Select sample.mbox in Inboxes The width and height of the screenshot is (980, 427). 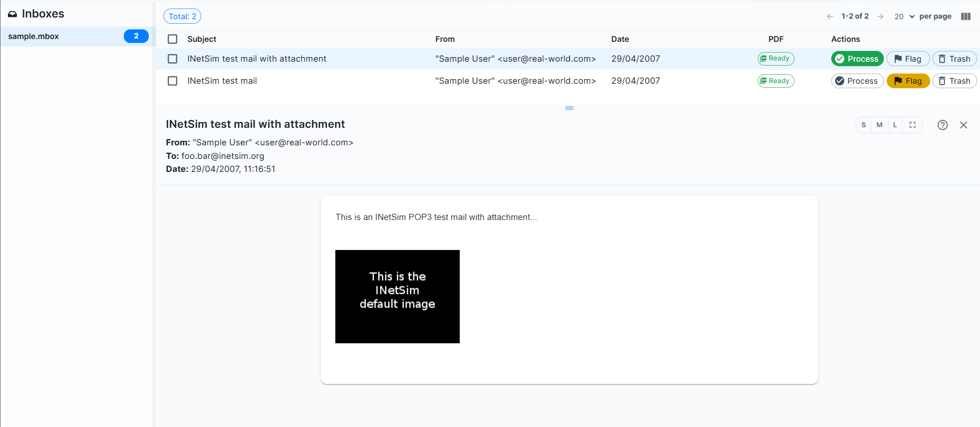click(34, 36)
